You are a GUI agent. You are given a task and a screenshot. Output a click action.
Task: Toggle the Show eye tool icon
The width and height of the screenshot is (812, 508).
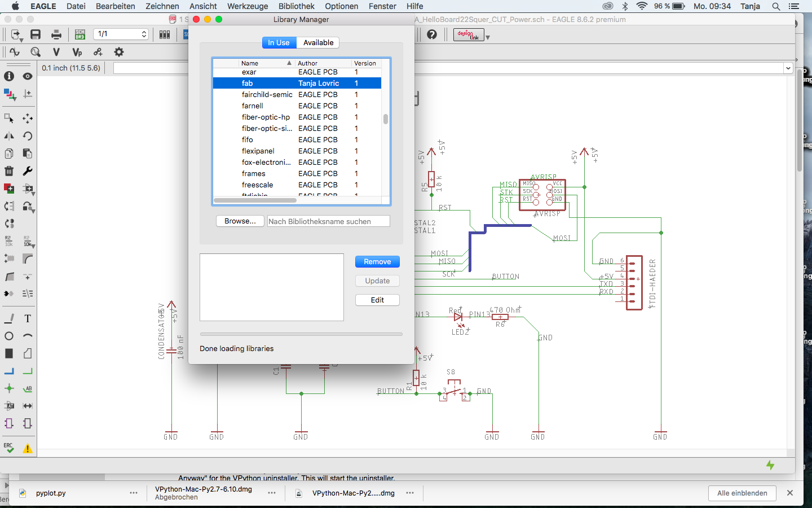click(27, 76)
